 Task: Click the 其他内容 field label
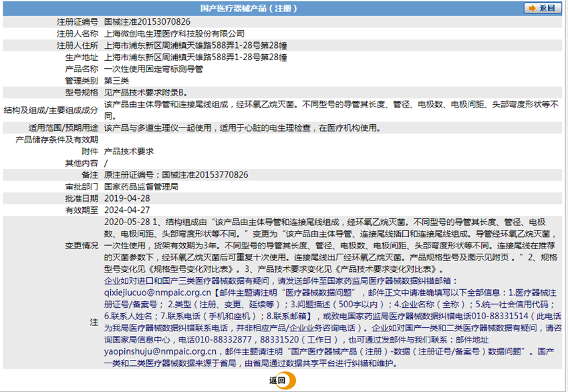click(82, 163)
